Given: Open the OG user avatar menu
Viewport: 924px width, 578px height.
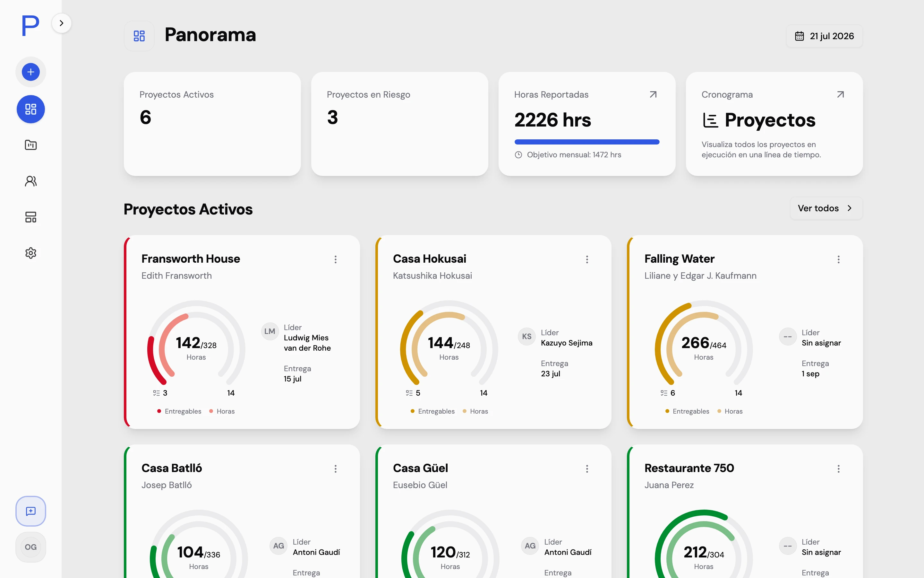Looking at the screenshot, I should tap(31, 547).
